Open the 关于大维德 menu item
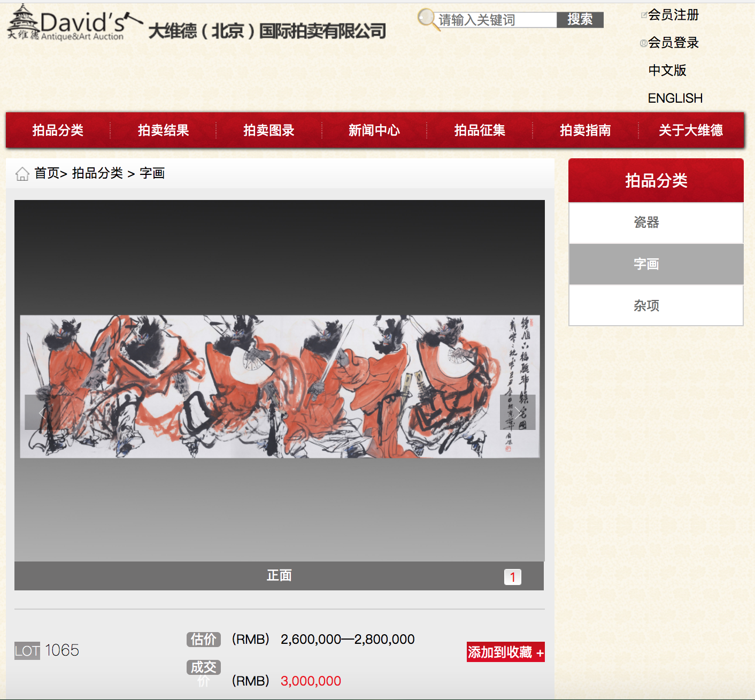This screenshot has width=755, height=700. coord(691,130)
